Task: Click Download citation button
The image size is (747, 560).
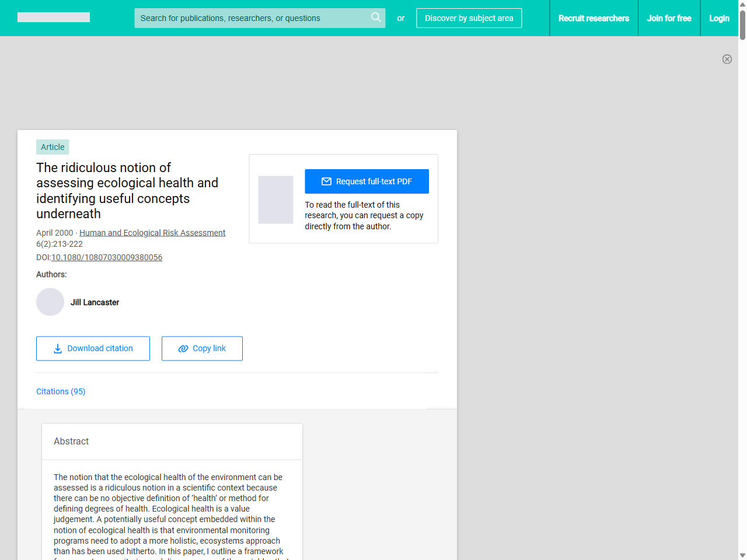Action: (x=93, y=348)
